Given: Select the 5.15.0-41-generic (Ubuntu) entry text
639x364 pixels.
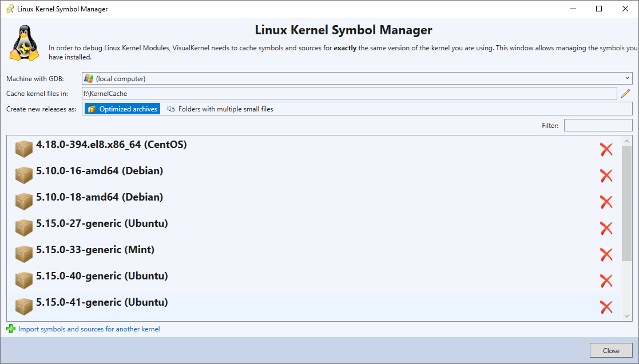Looking at the screenshot, I should [102, 302].
